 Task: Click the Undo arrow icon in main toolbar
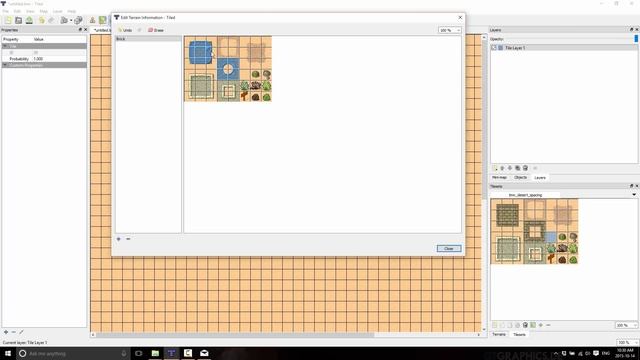pyautogui.click(x=41, y=20)
